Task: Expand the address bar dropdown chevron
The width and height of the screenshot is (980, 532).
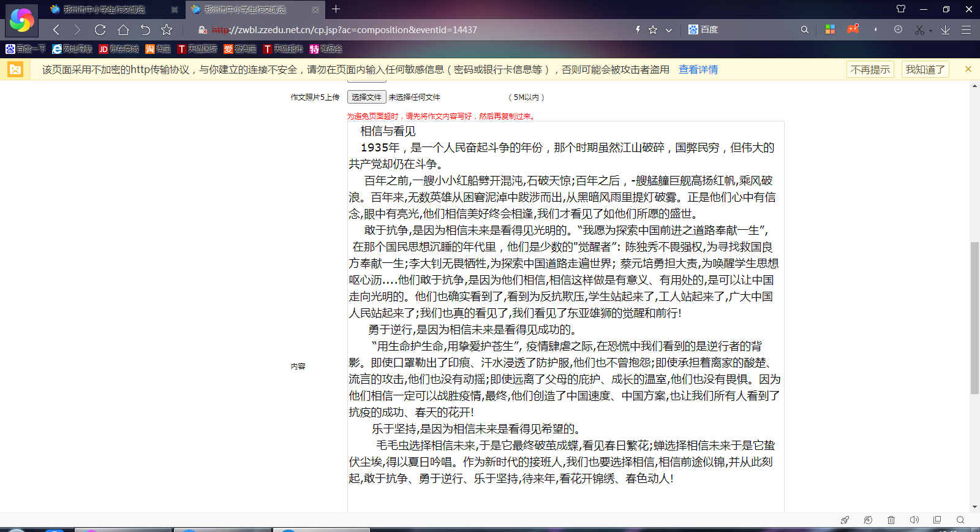Action: [669, 29]
